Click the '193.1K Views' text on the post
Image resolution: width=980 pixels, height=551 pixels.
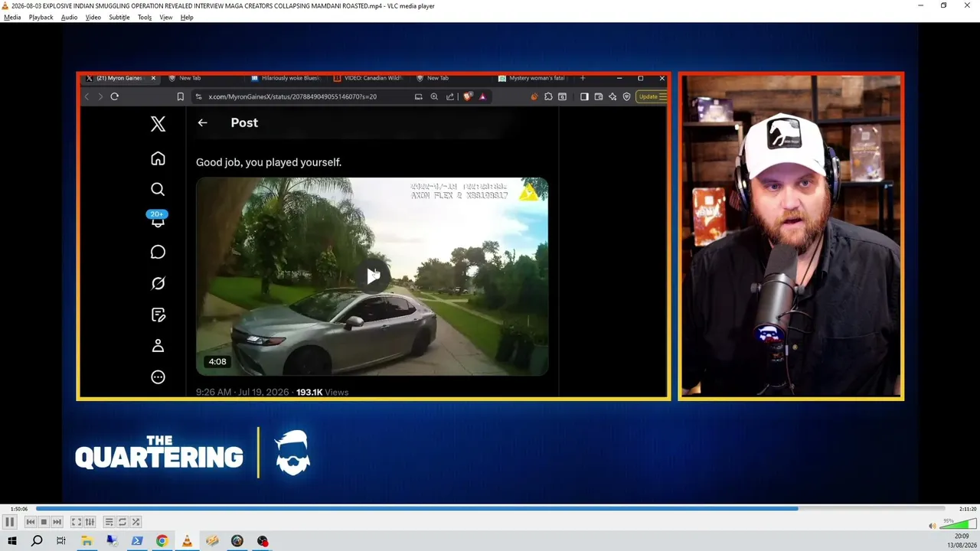pyautogui.click(x=322, y=392)
